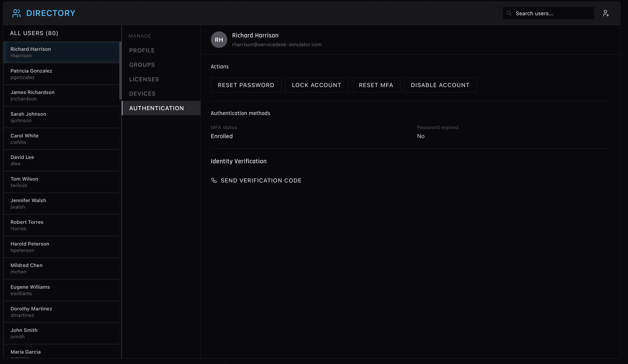The height and width of the screenshot is (364, 628).
Task: Click the phone icon beside Send Verification Code
Action: (214, 180)
